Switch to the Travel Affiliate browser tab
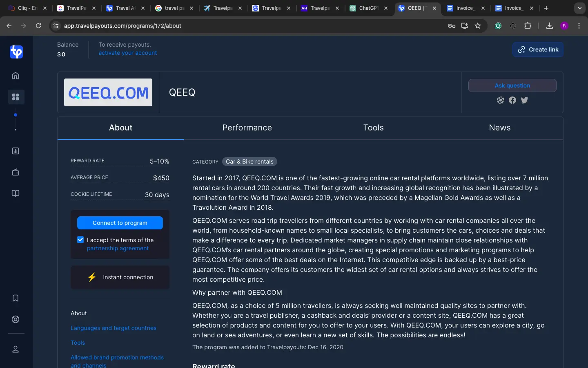The height and width of the screenshot is (368, 588). (x=125, y=8)
